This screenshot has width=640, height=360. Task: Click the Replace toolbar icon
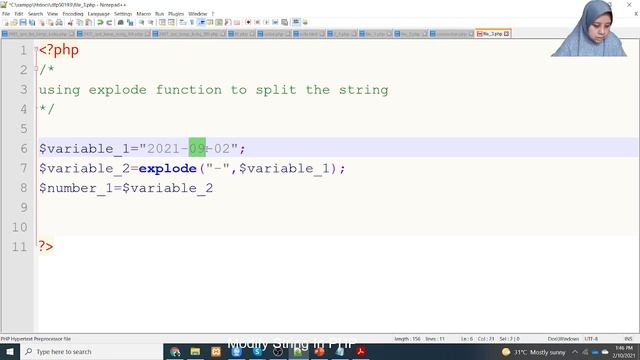tap(130, 22)
